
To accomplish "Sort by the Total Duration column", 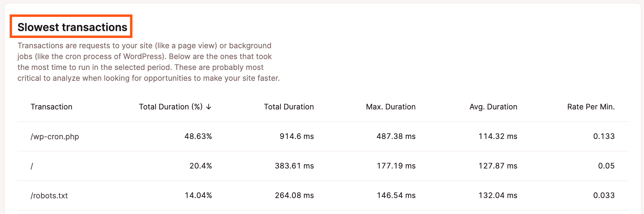I will pyautogui.click(x=289, y=107).
